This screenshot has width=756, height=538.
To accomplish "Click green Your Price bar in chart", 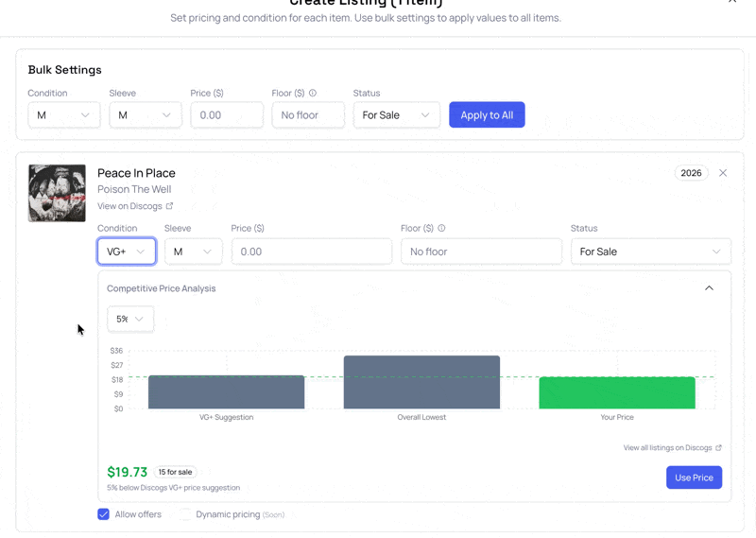I will [617, 392].
